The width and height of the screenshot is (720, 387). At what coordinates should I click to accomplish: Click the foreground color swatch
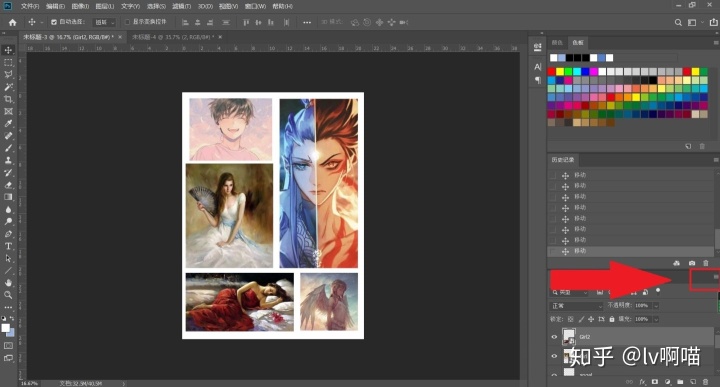click(6, 328)
